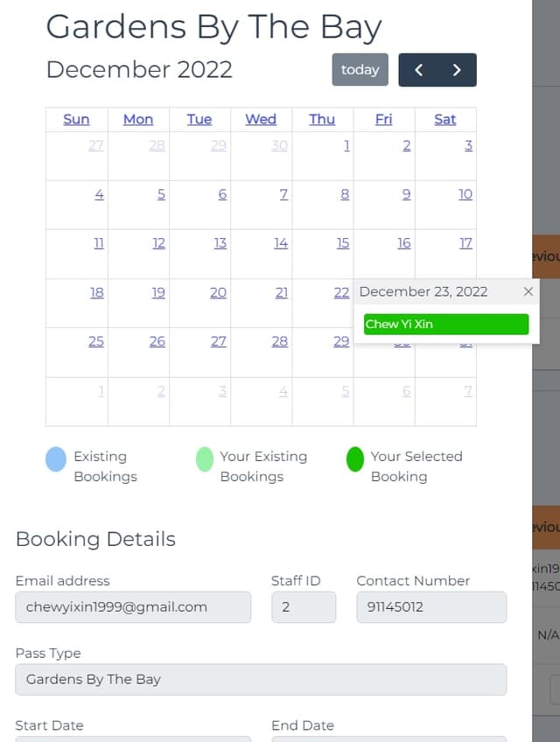Click the Staff ID field
The height and width of the screenshot is (742, 560).
(x=304, y=606)
